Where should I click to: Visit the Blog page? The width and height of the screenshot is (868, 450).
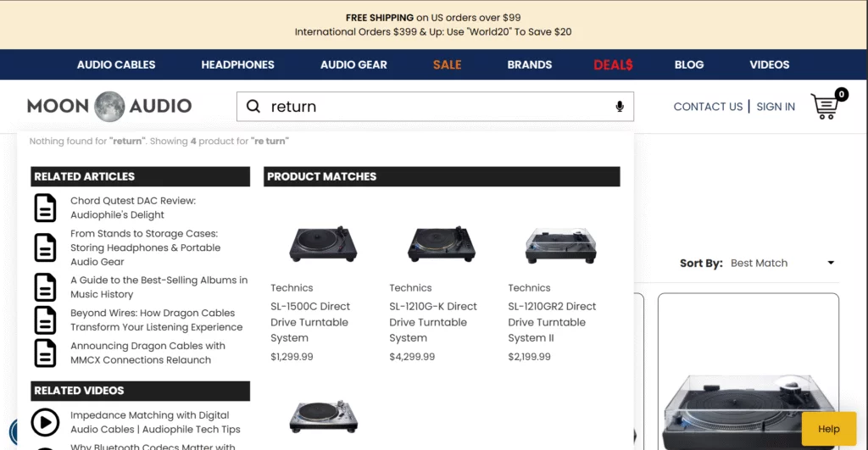pyautogui.click(x=689, y=64)
